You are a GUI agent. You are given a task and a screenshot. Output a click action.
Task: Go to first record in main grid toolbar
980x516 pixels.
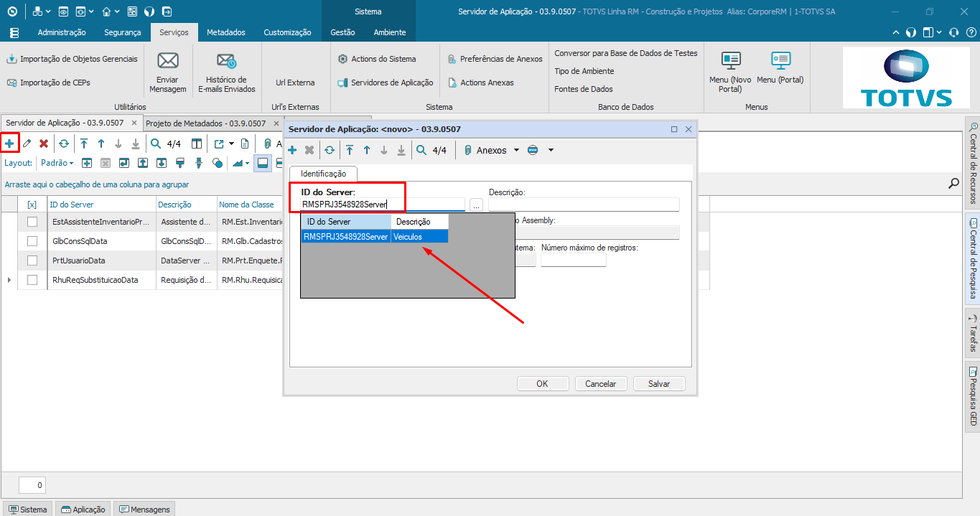(84, 144)
